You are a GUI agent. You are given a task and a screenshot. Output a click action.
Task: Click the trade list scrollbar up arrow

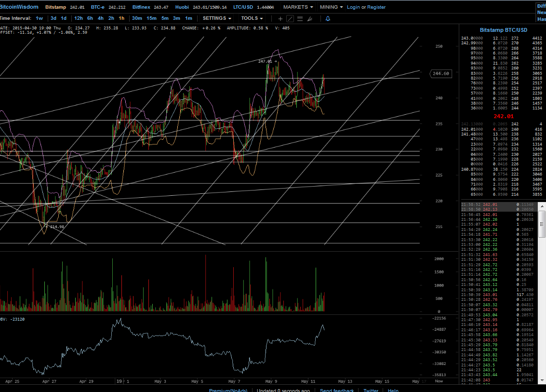click(542, 206)
